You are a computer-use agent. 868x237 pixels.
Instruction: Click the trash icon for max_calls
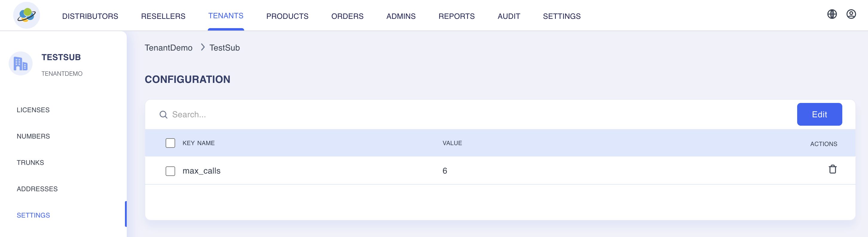832,169
